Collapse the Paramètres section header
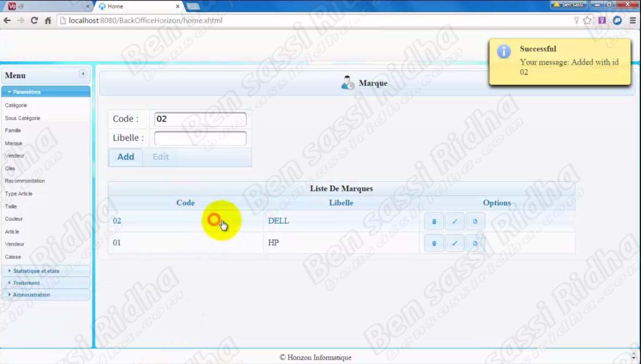 [27, 92]
